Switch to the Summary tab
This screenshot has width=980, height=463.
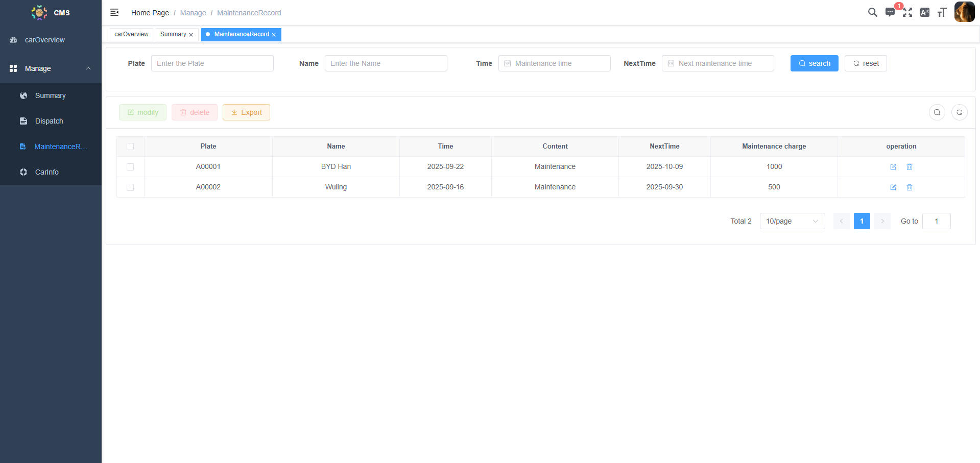pyautogui.click(x=173, y=34)
